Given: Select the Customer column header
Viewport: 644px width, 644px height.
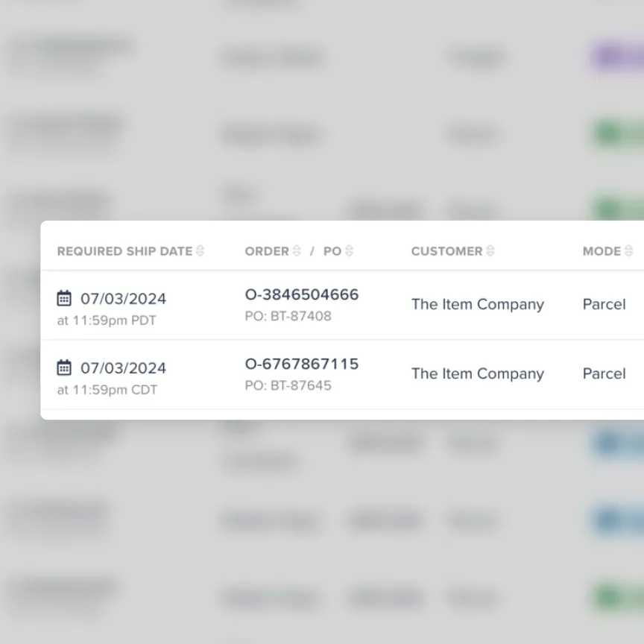Looking at the screenshot, I should 447,251.
